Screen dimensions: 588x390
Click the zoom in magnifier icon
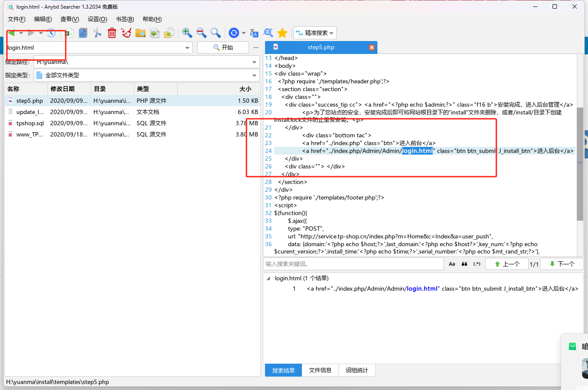(187, 33)
